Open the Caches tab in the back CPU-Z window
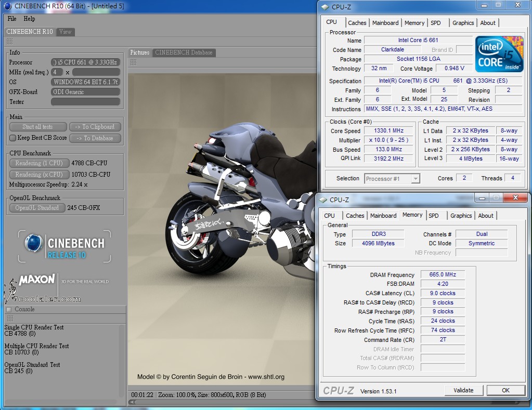 [x=357, y=23]
